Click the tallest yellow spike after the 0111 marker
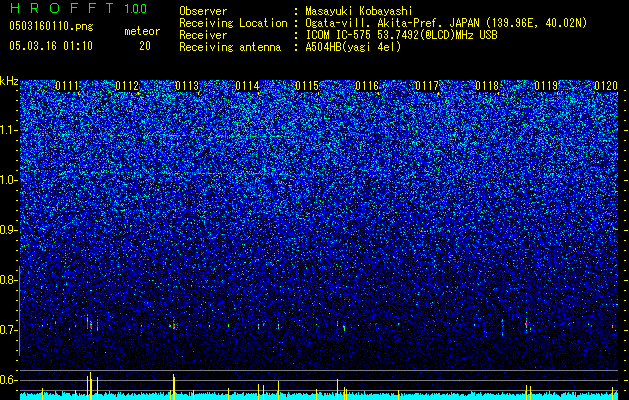The width and height of the screenshot is (629, 400). coord(90,386)
